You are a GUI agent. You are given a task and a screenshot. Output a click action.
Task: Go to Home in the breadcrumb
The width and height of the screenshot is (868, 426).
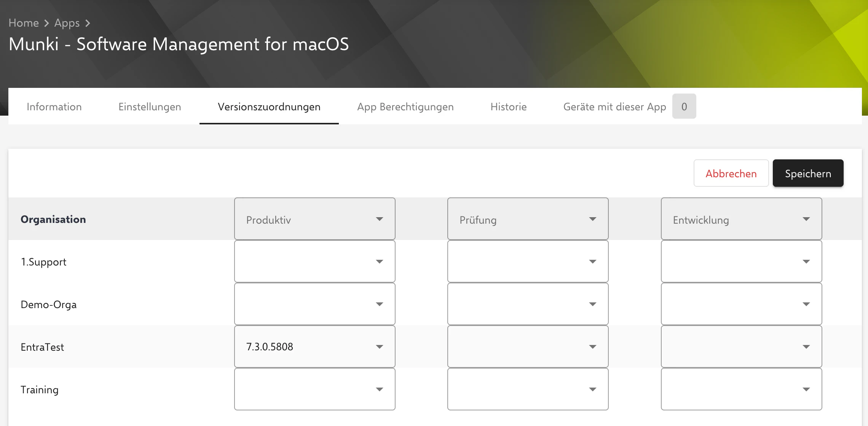click(24, 23)
